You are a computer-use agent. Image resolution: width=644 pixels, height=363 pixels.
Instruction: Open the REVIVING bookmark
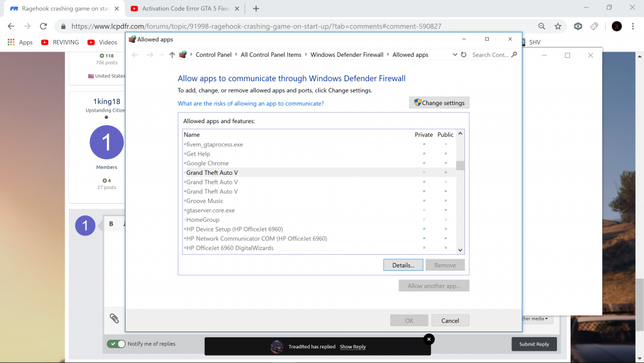tap(60, 42)
